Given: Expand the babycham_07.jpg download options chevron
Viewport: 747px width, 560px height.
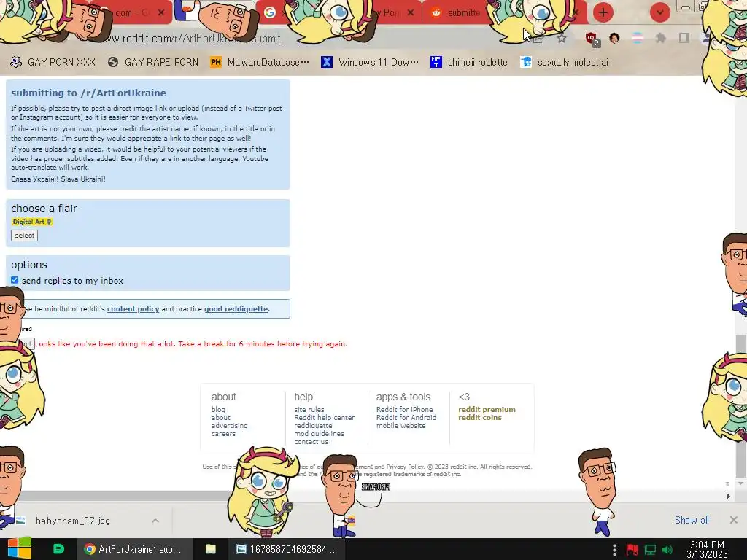Looking at the screenshot, I should point(155,521).
